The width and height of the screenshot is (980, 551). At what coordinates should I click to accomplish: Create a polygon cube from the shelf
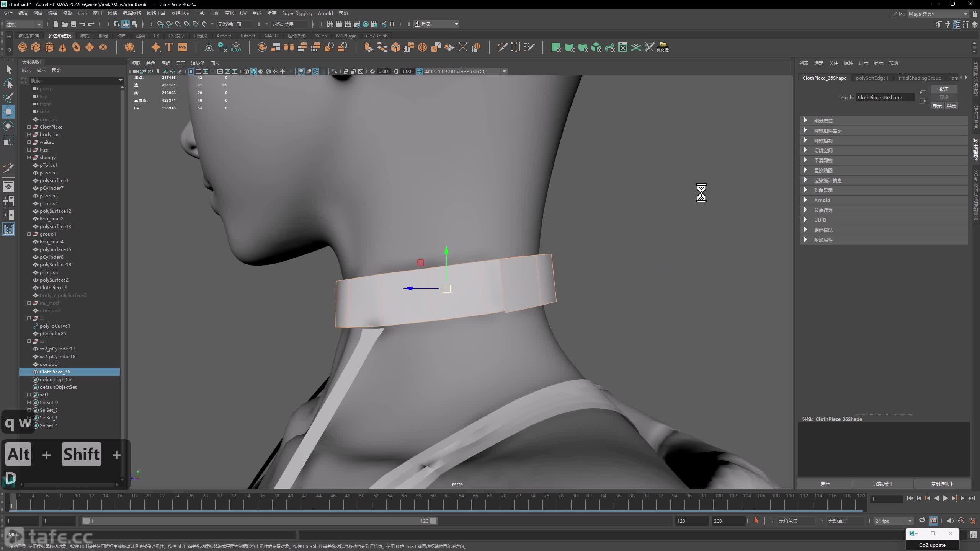36,47
